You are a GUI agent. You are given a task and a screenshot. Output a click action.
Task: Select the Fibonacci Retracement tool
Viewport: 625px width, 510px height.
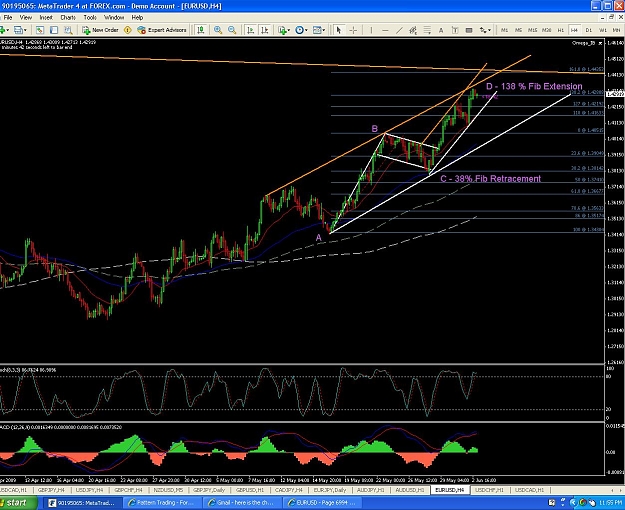(x=427, y=30)
